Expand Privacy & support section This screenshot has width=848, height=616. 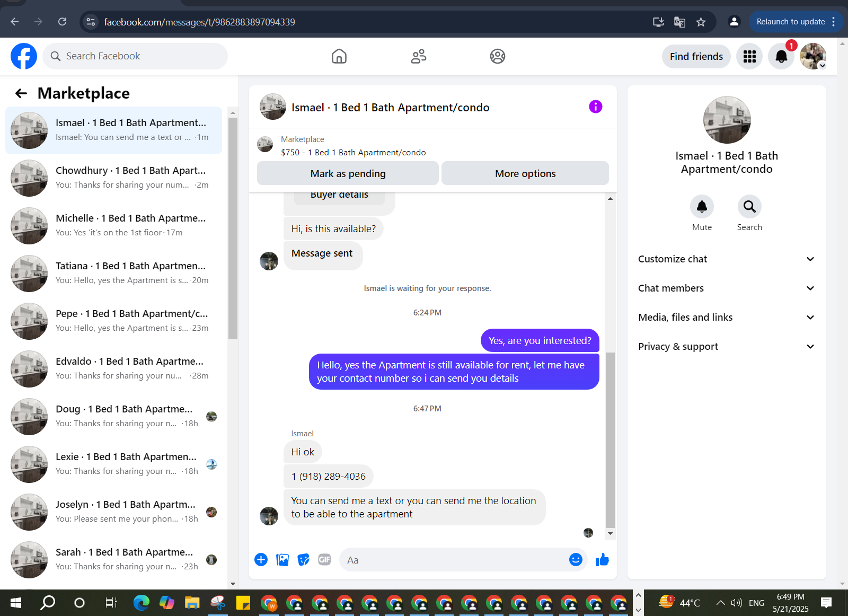726,347
